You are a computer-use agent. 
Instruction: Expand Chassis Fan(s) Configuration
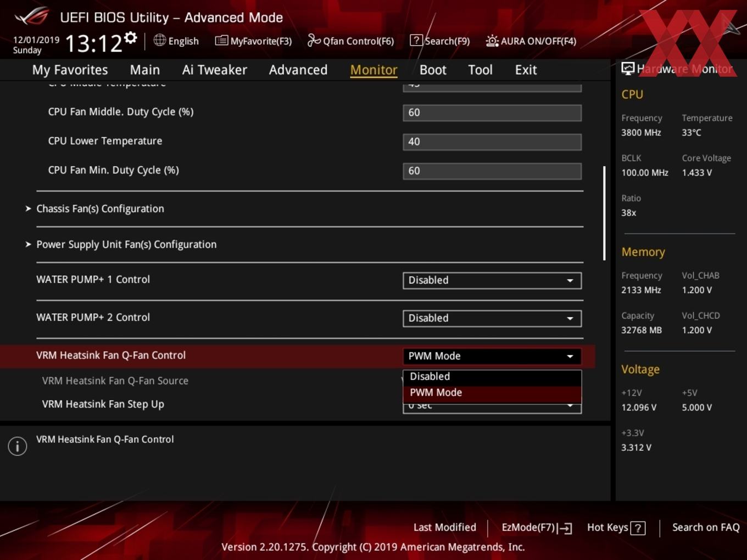100,209
